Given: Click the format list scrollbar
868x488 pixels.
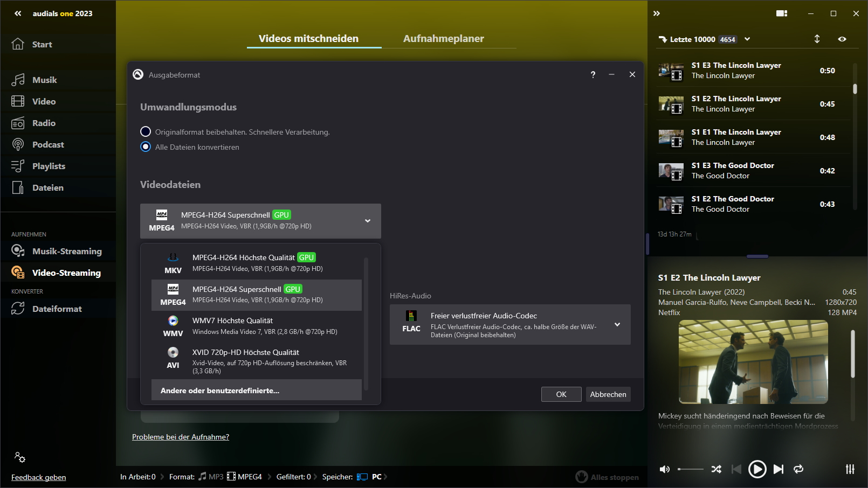Looking at the screenshot, I should (366, 323).
